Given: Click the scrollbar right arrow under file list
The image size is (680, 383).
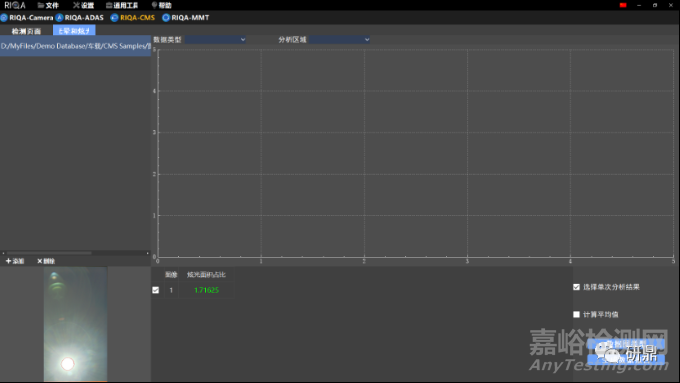Looking at the screenshot, I should [147, 253].
